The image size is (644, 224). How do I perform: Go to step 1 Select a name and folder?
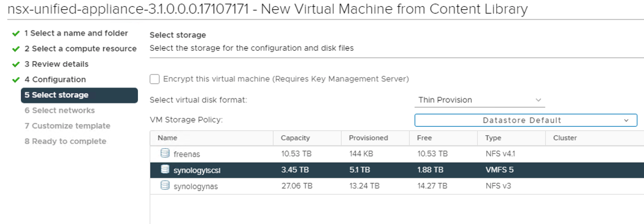pos(76,33)
